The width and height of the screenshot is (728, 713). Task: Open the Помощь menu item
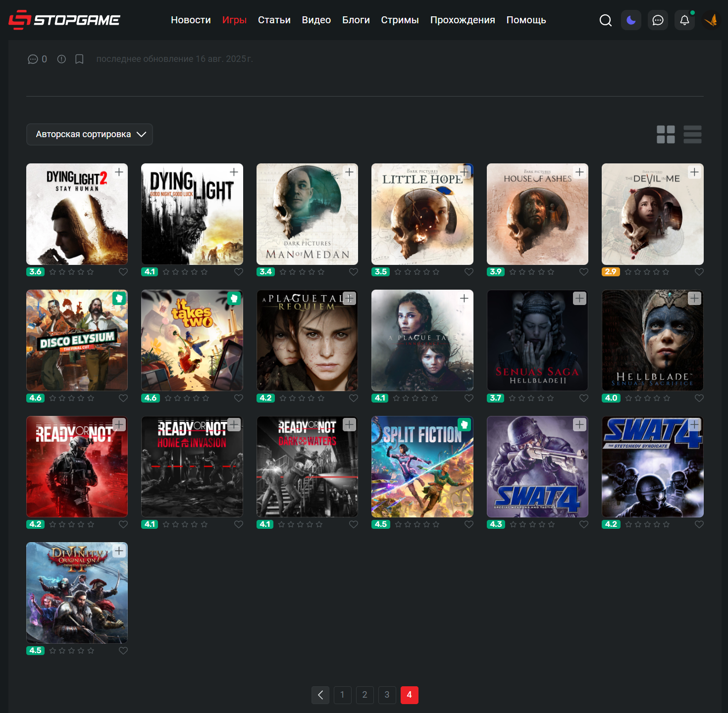526,20
